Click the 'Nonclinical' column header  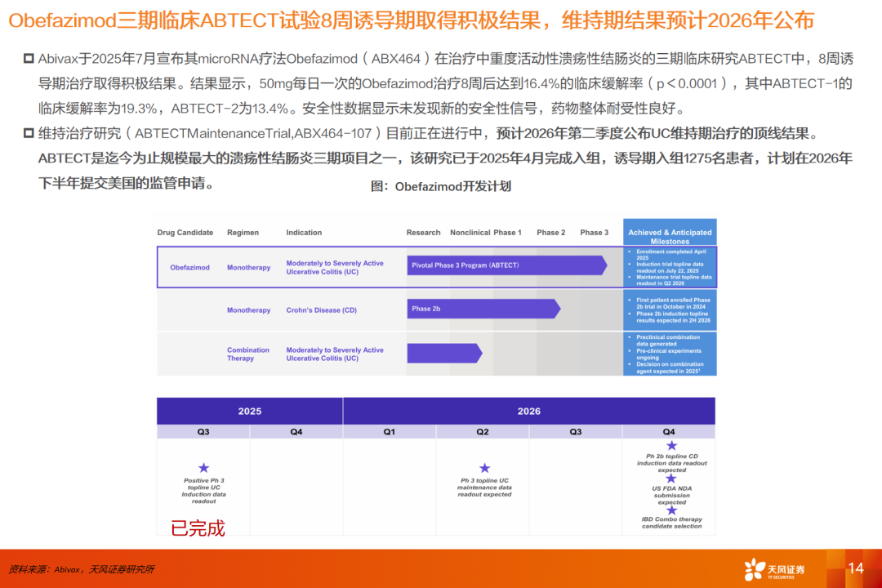[x=470, y=233]
